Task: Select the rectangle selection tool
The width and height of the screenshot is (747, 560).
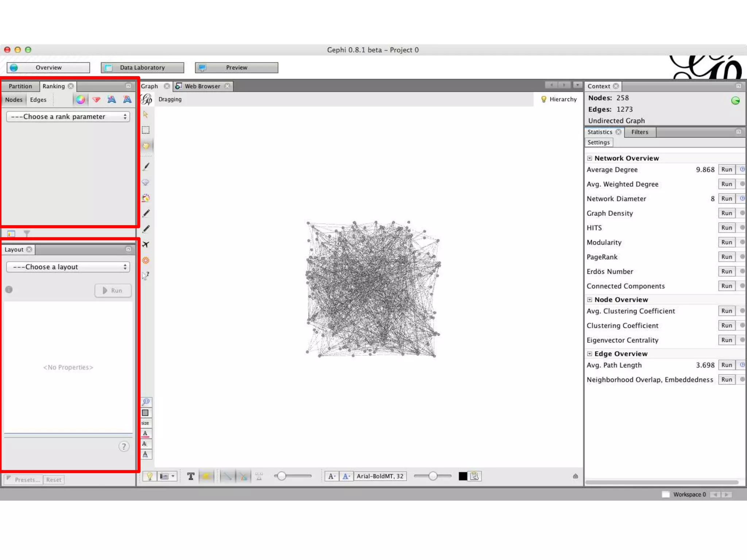Action: tap(146, 130)
